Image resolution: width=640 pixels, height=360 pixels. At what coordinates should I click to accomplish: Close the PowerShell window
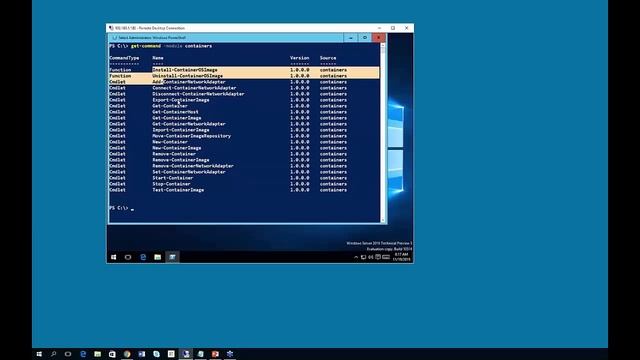(379, 38)
